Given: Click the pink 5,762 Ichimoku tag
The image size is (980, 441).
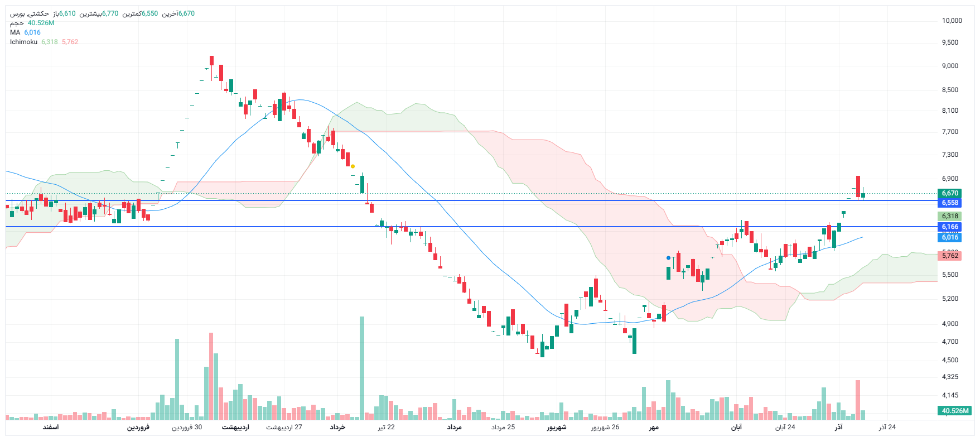Looking at the screenshot, I should pyautogui.click(x=950, y=256).
